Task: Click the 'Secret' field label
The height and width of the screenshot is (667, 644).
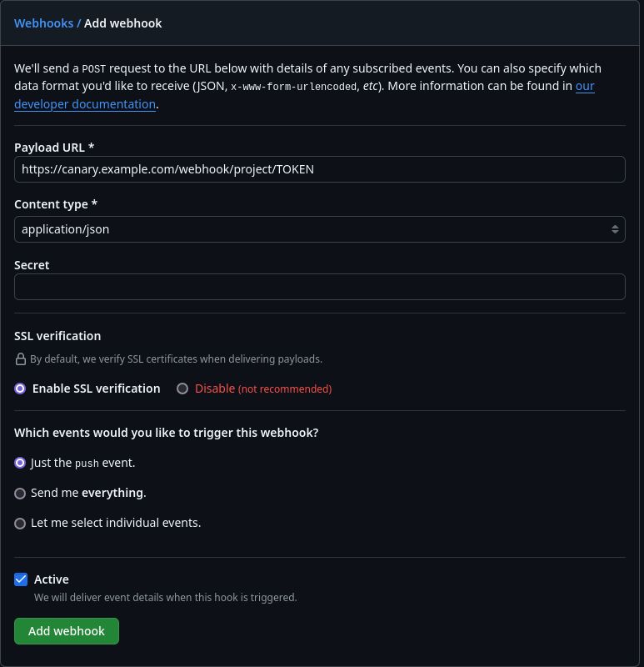Action: [x=32, y=265]
